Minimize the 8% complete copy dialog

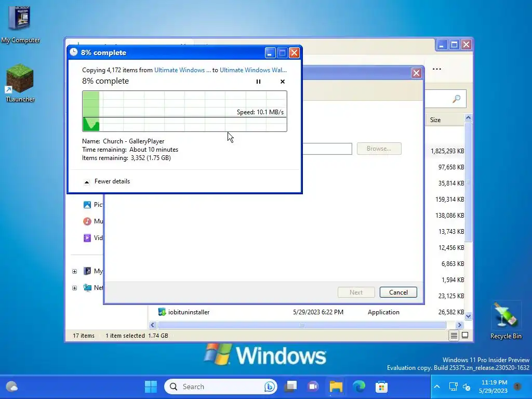(x=270, y=53)
